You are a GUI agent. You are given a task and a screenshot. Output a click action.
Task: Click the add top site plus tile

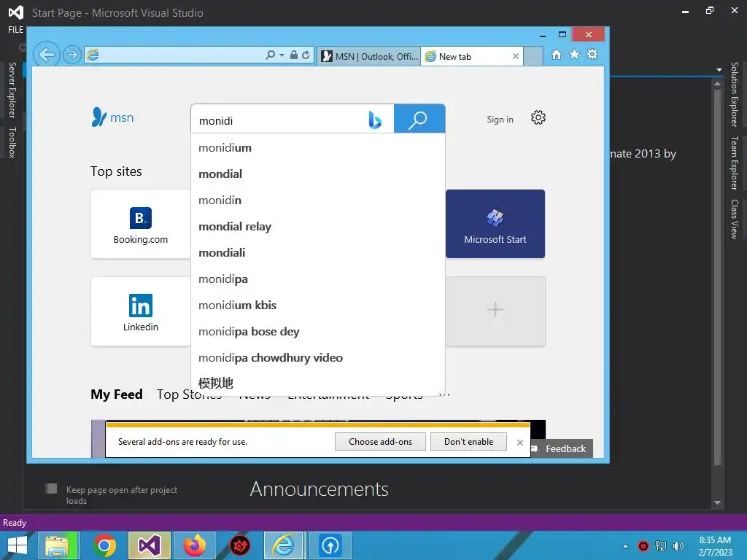point(495,311)
